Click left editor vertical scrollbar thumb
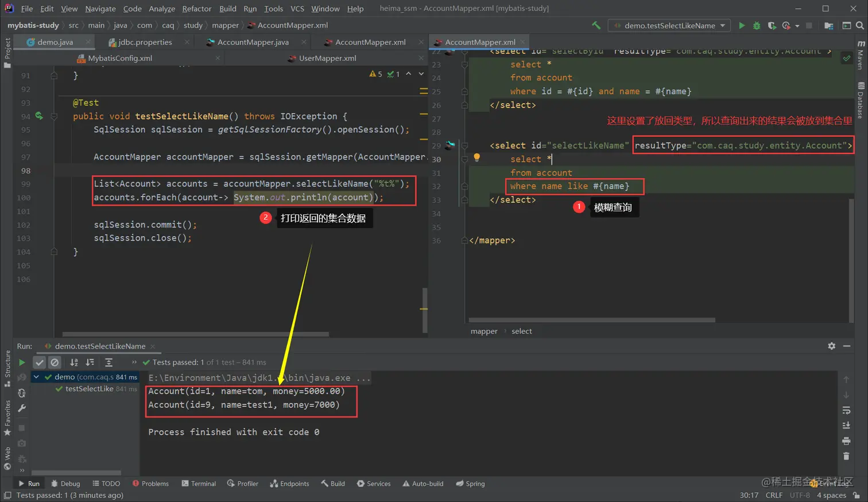The width and height of the screenshot is (868, 502). coord(425,310)
